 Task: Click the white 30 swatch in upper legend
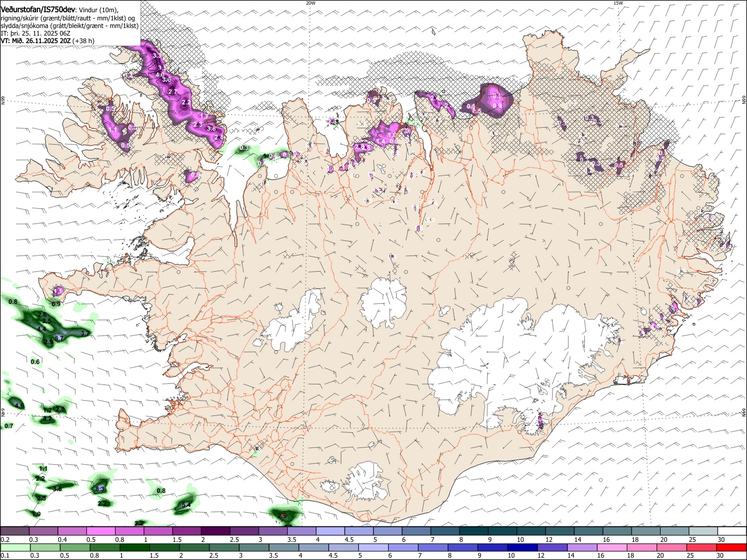point(732,531)
